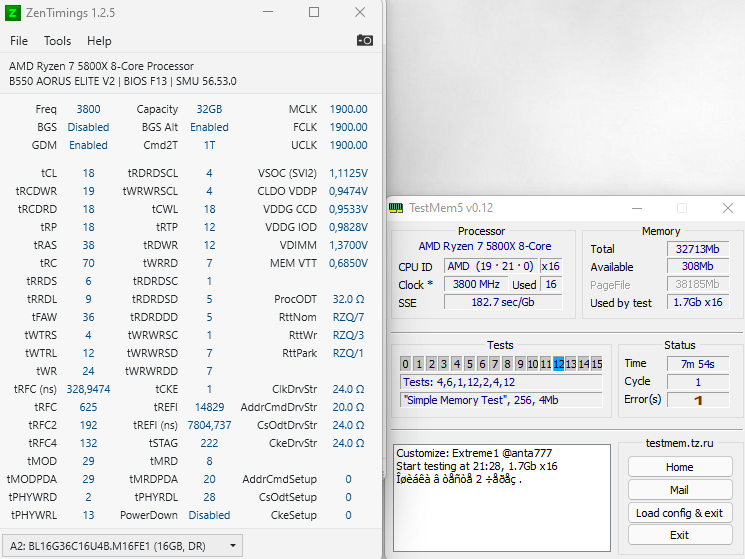The height and width of the screenshot is (559, 745).
Task: Click the SSE value 182.7 sec/Gb
Action: pos(503,302)
